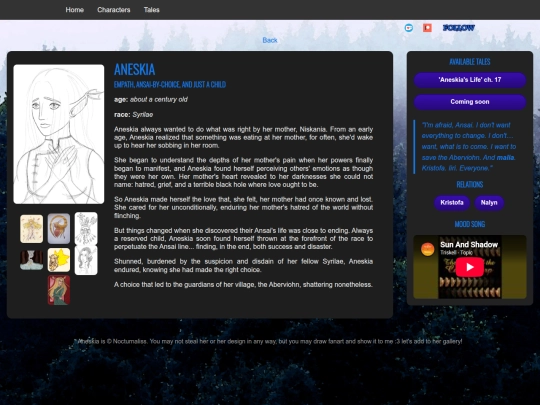Click the 'Empath, Ansai-by-choice' subtitle
The height and width of the screenshot is (405, 540).
(x=170, y=85)
